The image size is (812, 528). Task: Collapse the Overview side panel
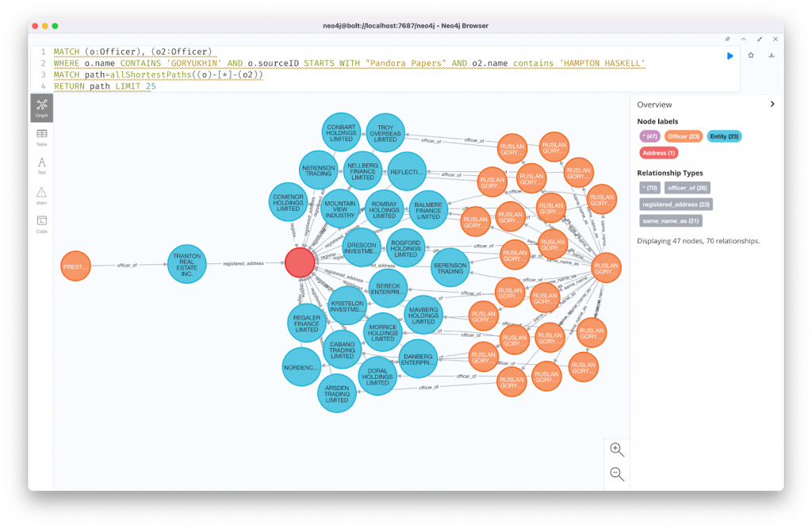pyautogui.click(x=773, y=103)
